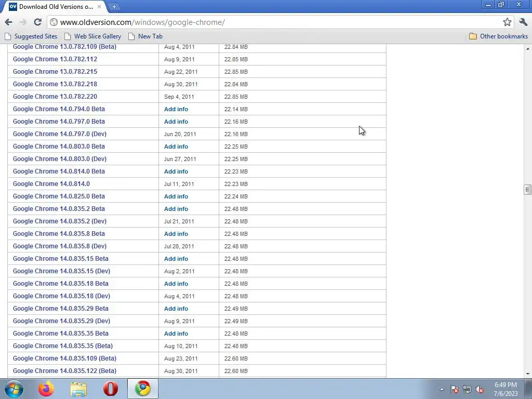
Task: Click the Action Center flag icon
Action: 455,389
